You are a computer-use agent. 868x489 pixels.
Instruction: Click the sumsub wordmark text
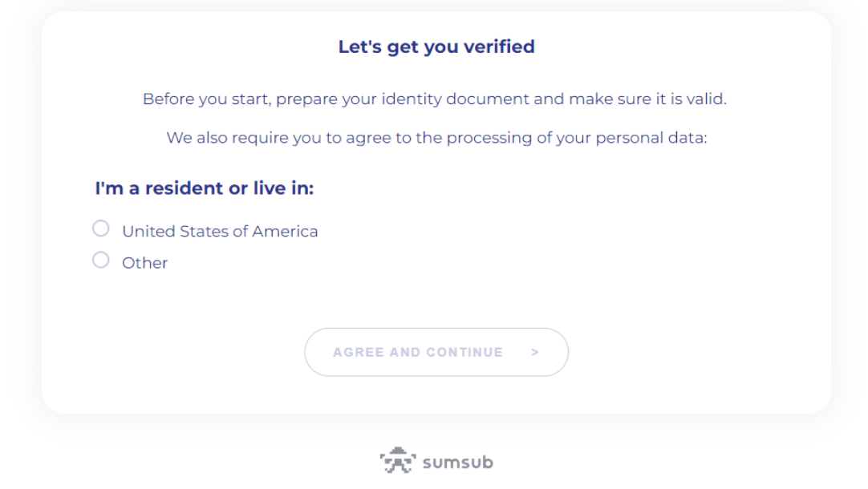pyautogui.click(x=457, y=463)
